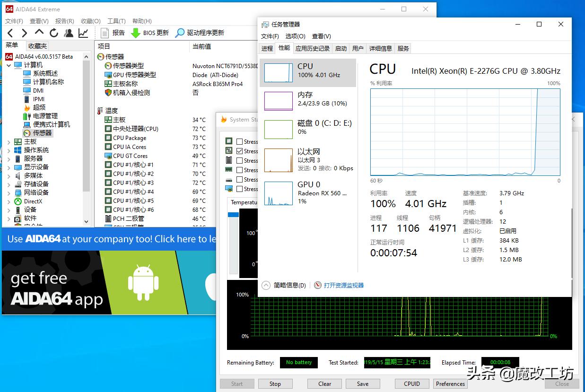Viewport: 585px width, 392px height.
Task: Select 磁盘 0 in Task Manager sidebar
Action: click(307, 129)
